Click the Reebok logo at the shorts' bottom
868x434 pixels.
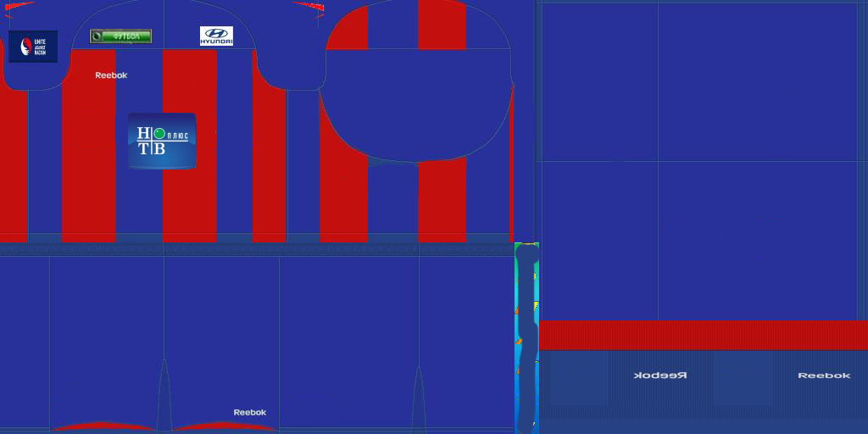point(249,413)
